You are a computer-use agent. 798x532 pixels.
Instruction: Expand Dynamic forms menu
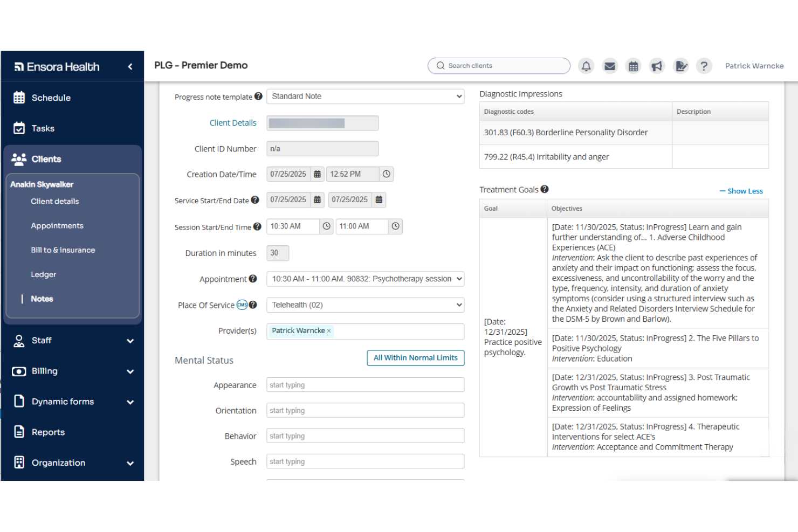coord(73,402)
